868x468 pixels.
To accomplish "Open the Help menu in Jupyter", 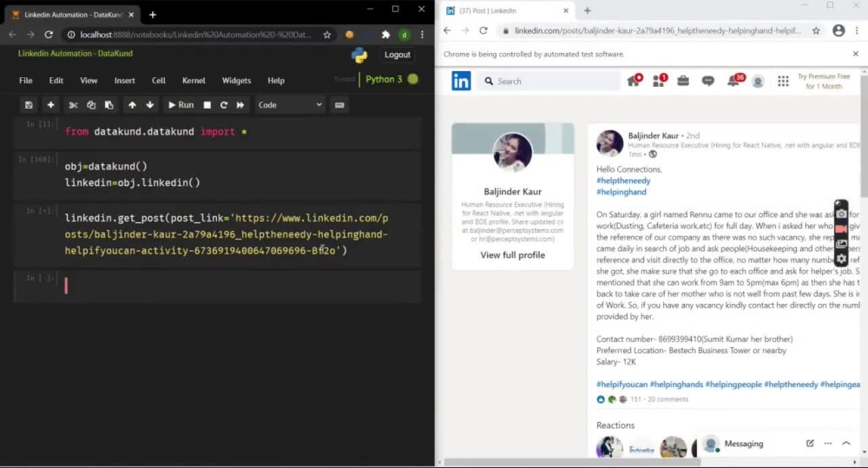I will click(276, 80).
